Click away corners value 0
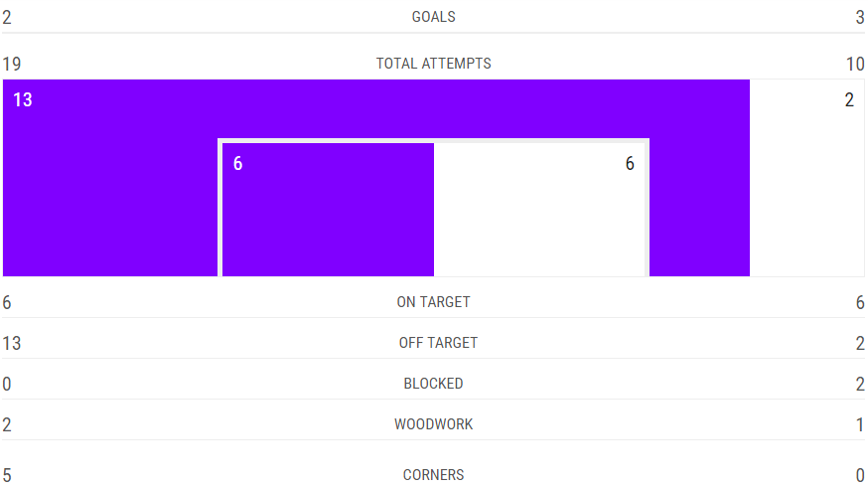This screenshot has height=488, width=868. pyautogui.click(x=860, y=475)
